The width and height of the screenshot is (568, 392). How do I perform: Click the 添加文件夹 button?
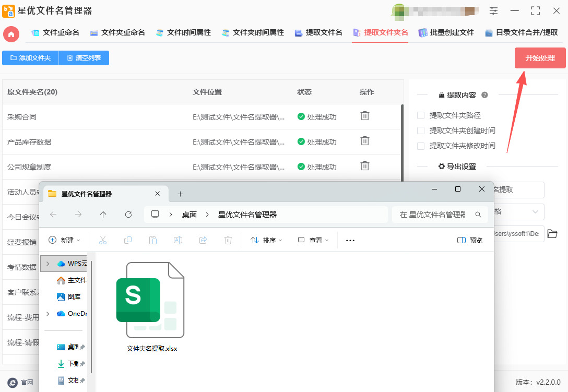click(30, 58)
